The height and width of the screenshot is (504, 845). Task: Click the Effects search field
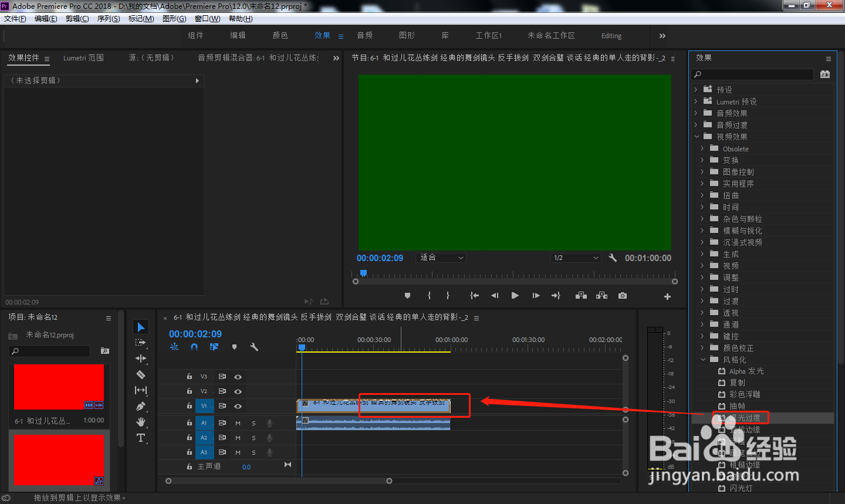click(x=753, y=74)
